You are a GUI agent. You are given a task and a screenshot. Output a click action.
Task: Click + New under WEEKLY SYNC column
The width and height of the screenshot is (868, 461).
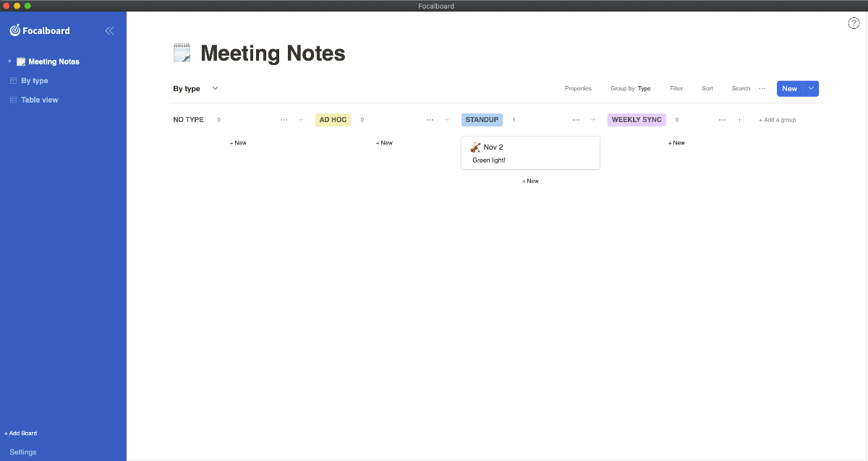pyautogui.click(x=676, y=143)
